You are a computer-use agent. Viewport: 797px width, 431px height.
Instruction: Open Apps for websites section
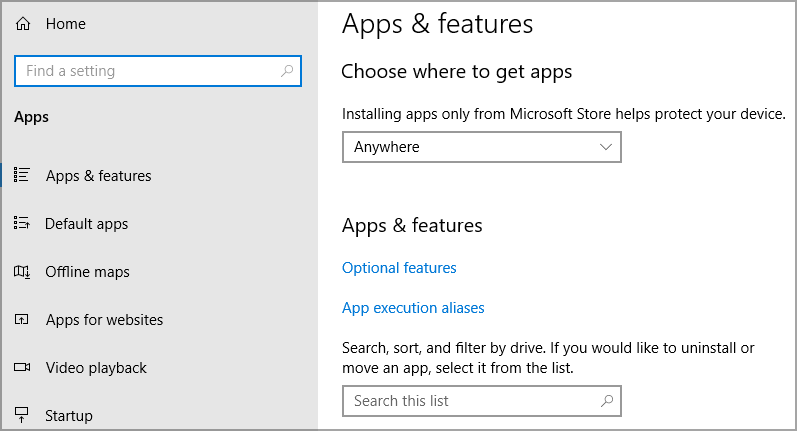point(104,320)
